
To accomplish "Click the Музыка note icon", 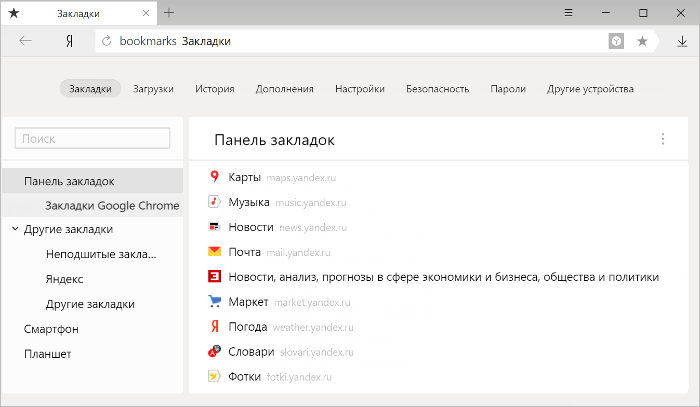I will pos(214,202).
